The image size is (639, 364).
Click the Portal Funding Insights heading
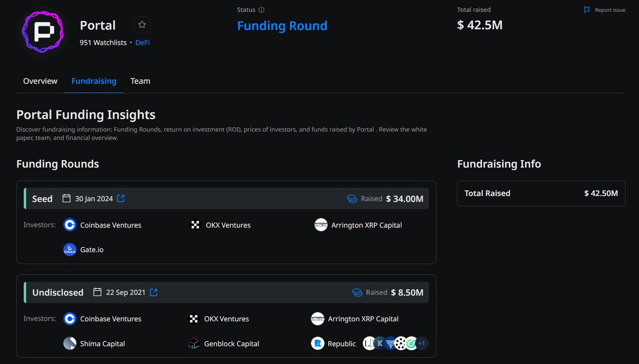(86, 114)
